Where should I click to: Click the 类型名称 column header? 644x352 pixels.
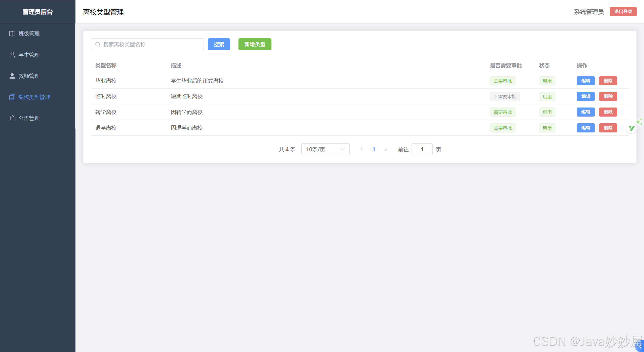[106, 65]
